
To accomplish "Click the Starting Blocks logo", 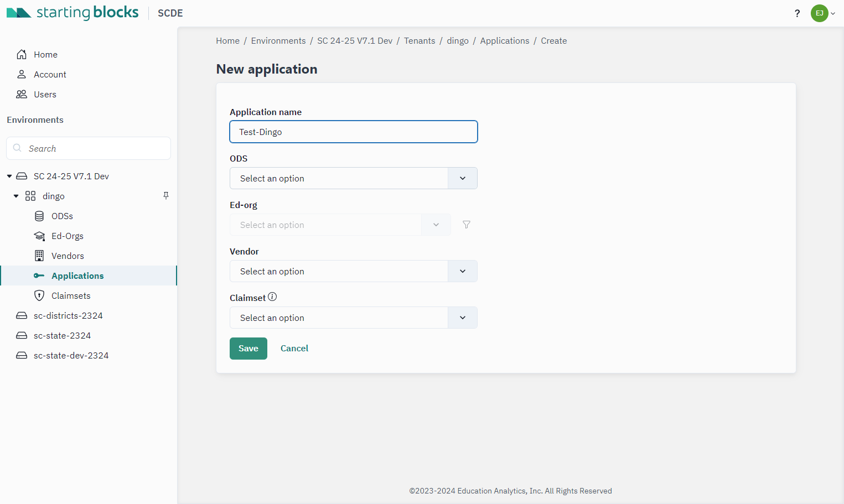I will click(73, 13).
